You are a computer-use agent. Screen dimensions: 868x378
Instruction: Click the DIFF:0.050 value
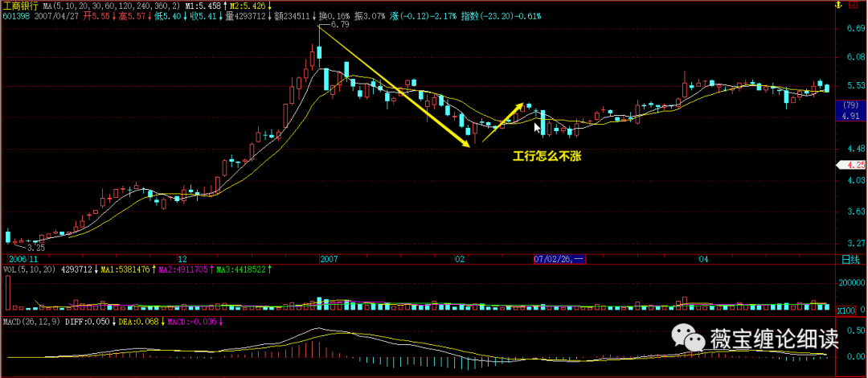pyautogui.click(x=88, y=322)
